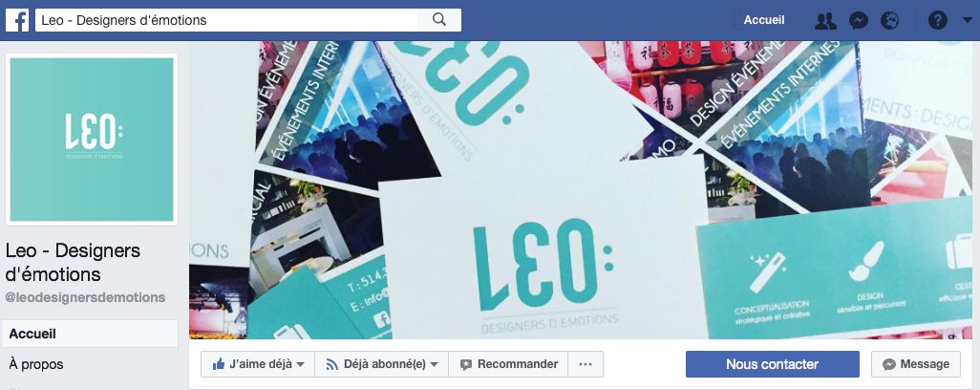This screenshot has width=980, height=390.
Task: Click the thumbs-up icon on J'aime déjà
Action: coord(218,364)
